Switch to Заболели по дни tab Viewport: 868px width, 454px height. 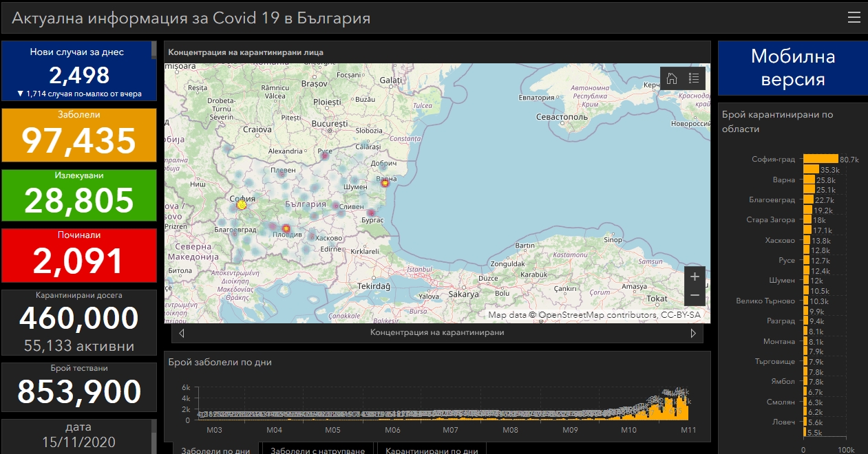coord(215,450)
